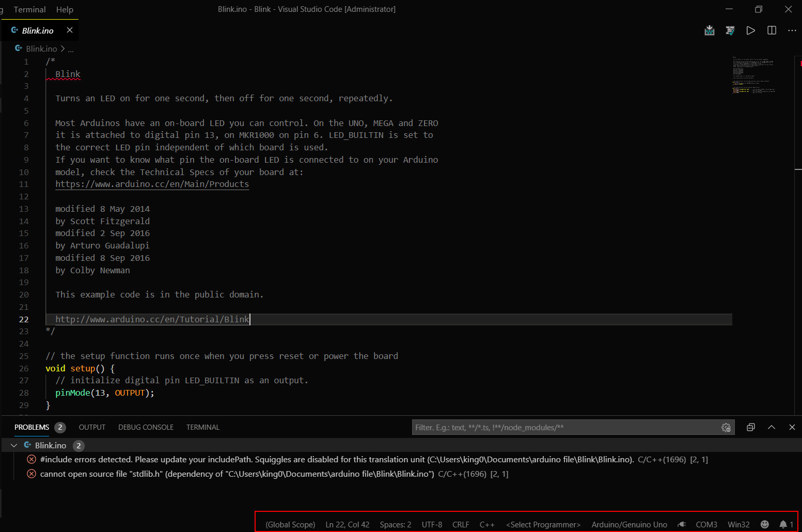Open the Terminal menu
This screenshot has width=802, height=532.
coord(29,9)
